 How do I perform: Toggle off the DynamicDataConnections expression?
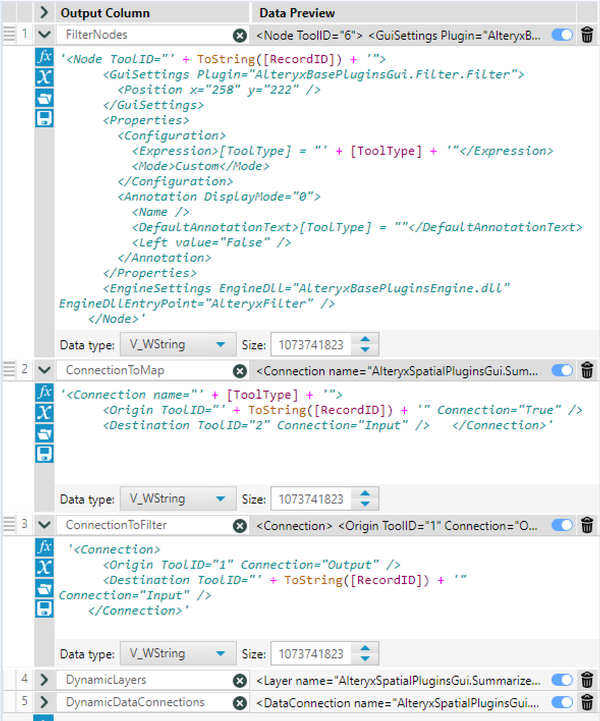(x=562, y=702)
